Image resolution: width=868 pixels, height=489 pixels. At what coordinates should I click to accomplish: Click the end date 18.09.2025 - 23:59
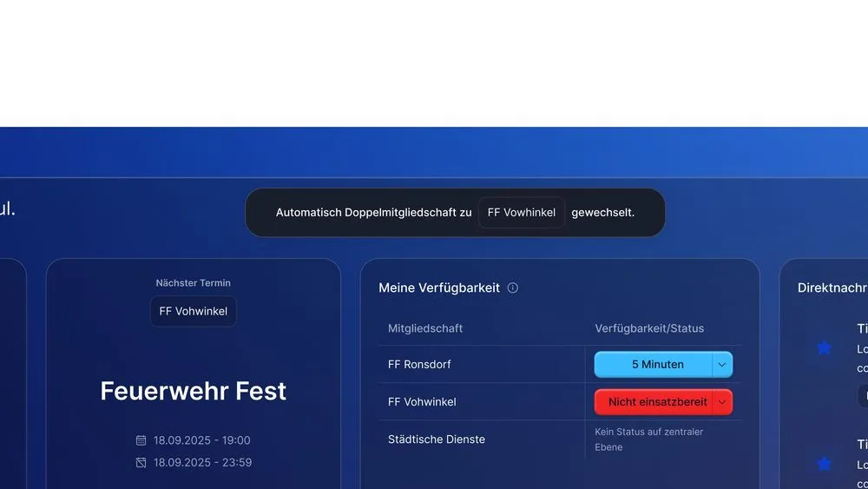202,462
